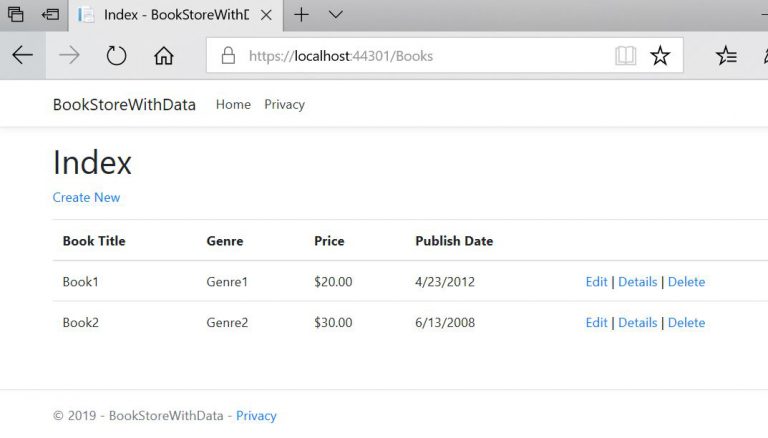Open Privacy in the top navbar
The image size is (768, 438).
(284, 104)
